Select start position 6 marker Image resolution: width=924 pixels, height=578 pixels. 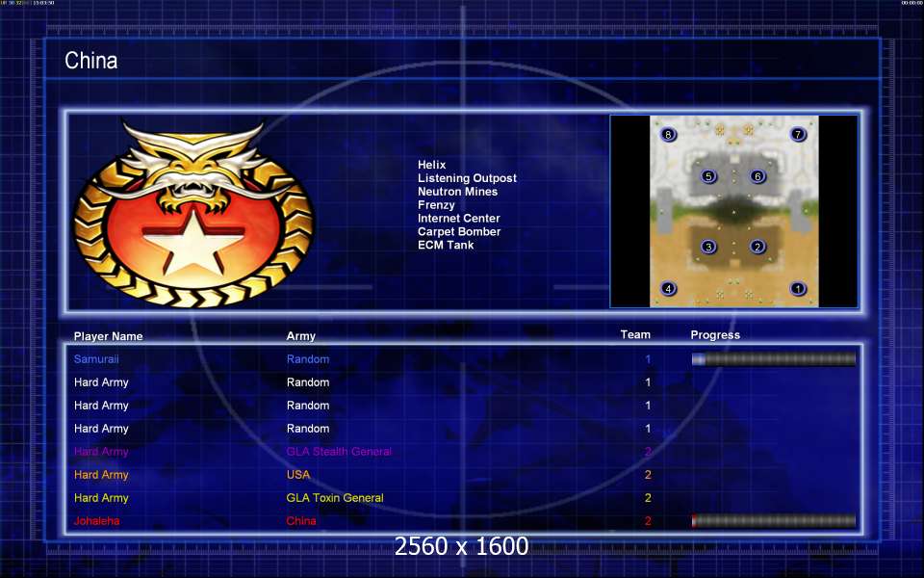click(x=757, y=175)
